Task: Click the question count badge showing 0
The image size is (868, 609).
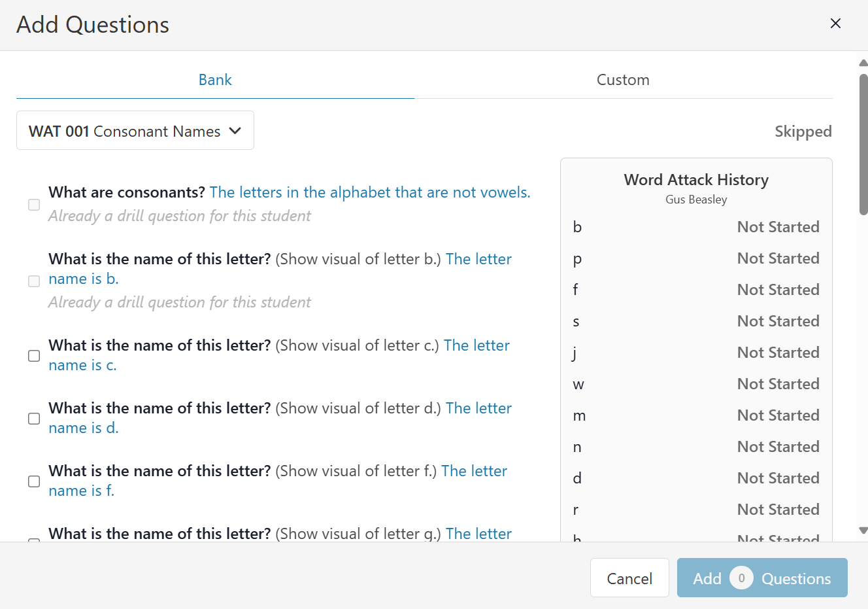Action: pos(741,578)
